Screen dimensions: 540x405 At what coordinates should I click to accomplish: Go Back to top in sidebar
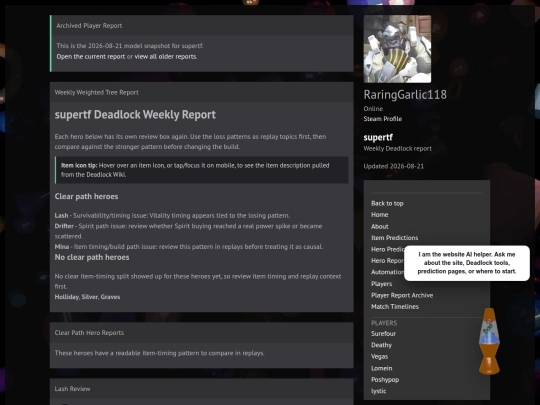(387, 204)
